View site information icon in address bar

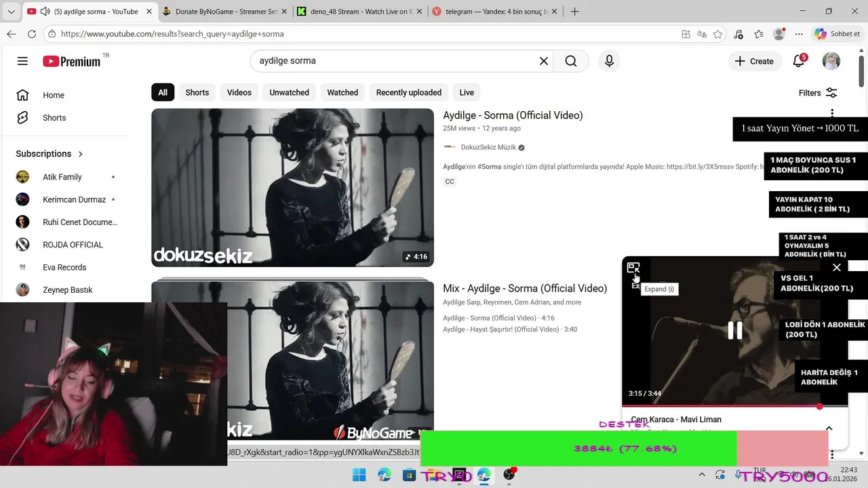52,34
